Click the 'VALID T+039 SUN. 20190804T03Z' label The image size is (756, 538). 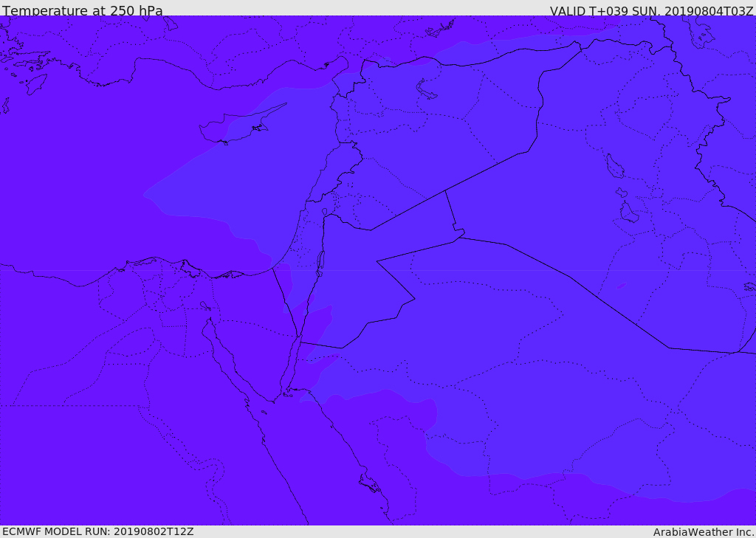click(x=651, y=11)
